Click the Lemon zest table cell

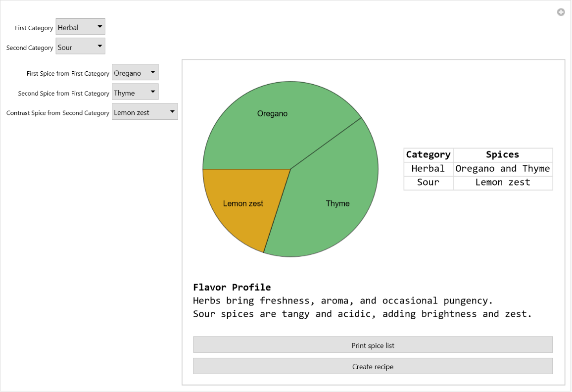(x=502, y=182)
